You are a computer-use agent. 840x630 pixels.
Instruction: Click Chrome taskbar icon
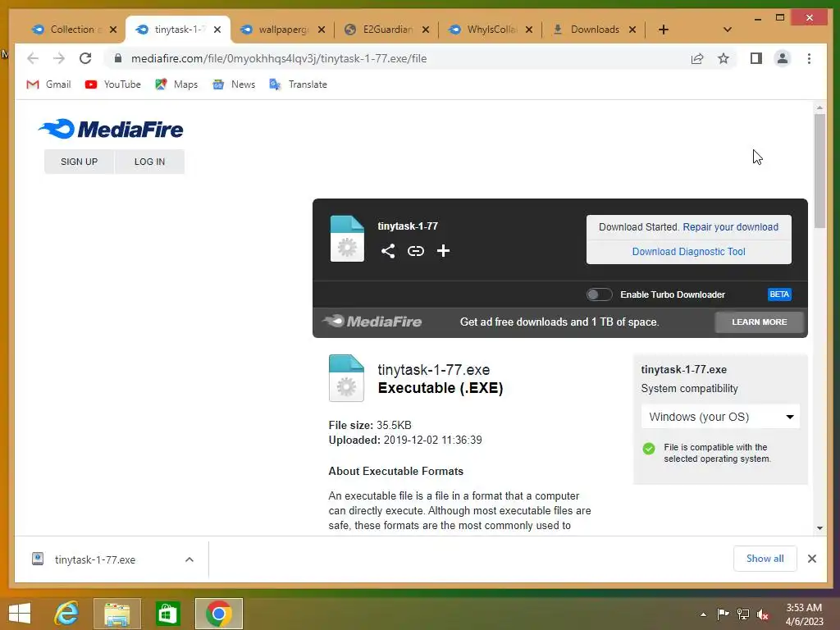pos(218,614)
